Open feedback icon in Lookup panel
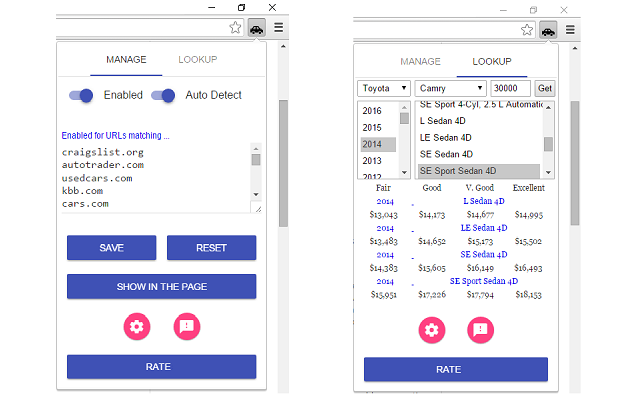The height and width of the screenshot is (400, 640). (481, 329)
